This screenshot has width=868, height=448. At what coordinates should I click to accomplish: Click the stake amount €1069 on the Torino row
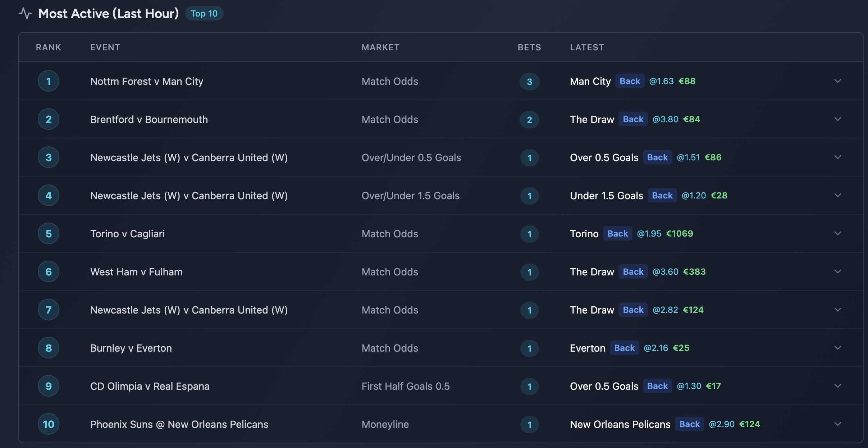coord(679,233)
